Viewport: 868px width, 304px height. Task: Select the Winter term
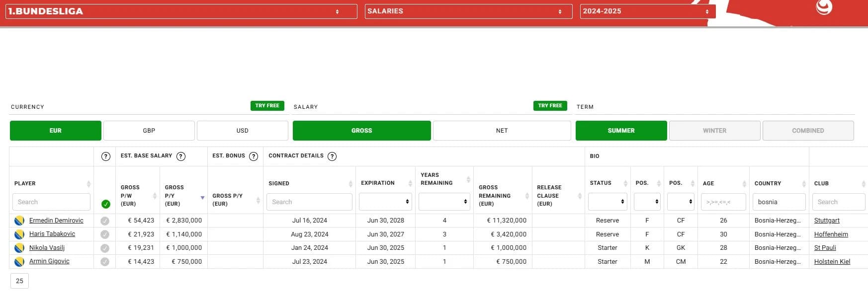[715, 131]
